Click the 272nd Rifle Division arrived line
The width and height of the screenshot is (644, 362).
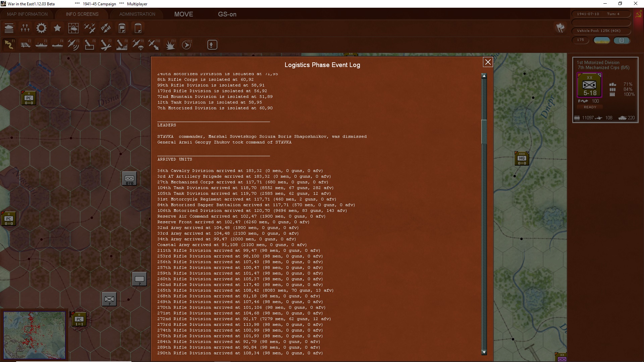tap(244, 319)
